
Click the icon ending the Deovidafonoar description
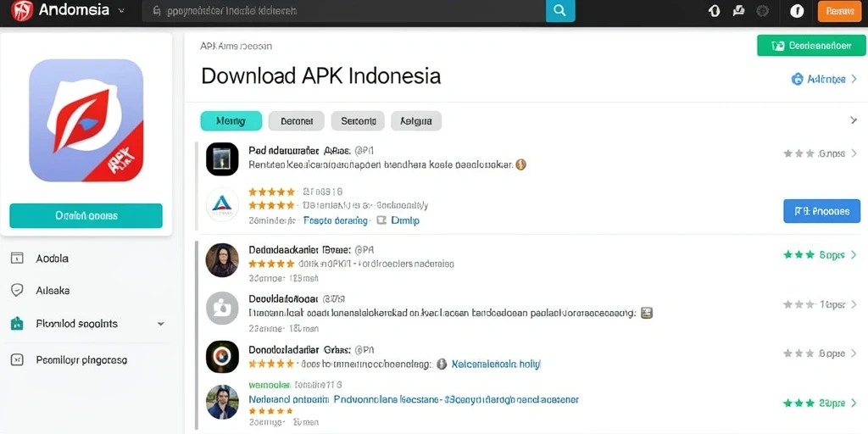click(x=647, y=314)
